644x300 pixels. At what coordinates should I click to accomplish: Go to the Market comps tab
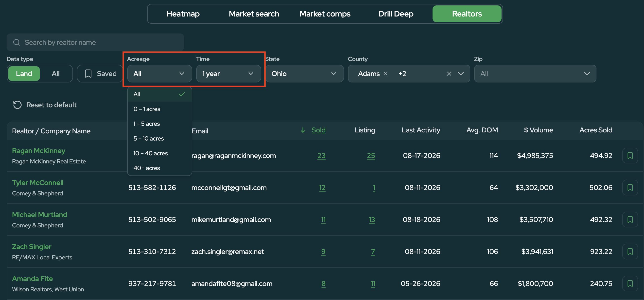pos(325,14)
